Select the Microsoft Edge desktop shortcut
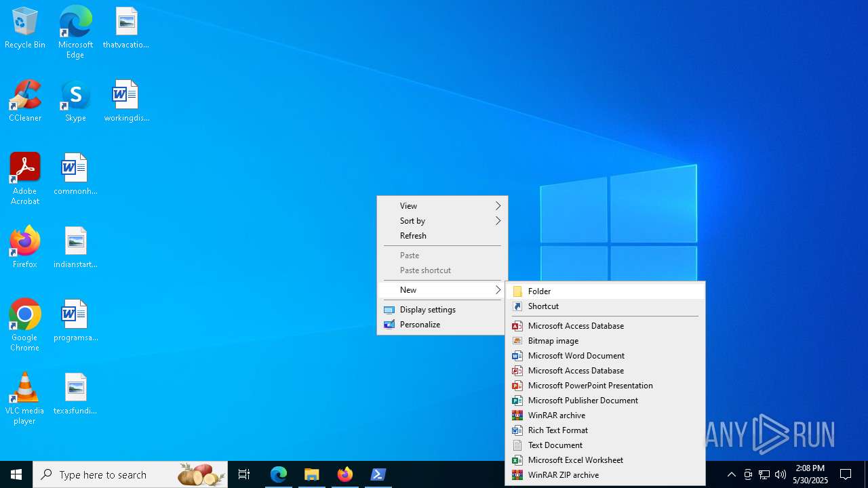Screen dimensions: 868x488 point(75,33)
